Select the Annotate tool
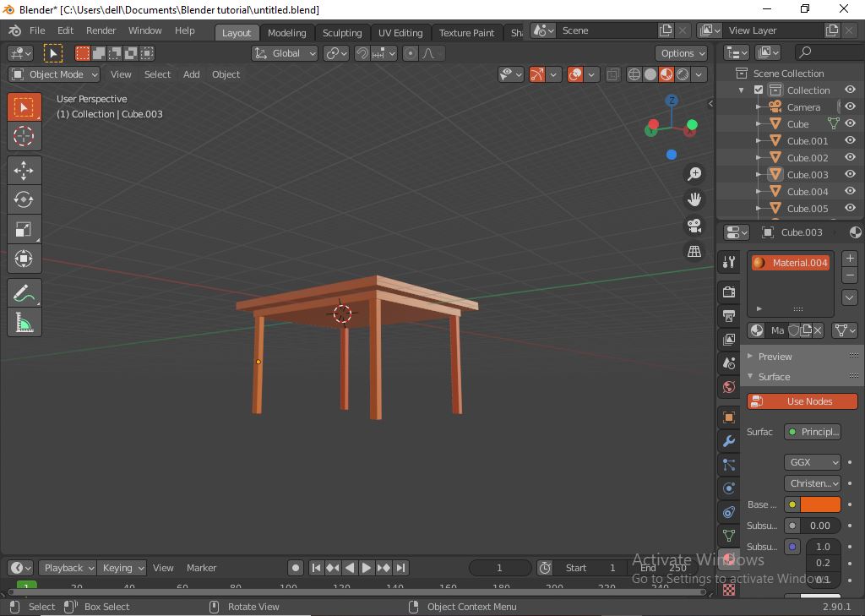This screenshot has width=865, height=616. [24, 292]
